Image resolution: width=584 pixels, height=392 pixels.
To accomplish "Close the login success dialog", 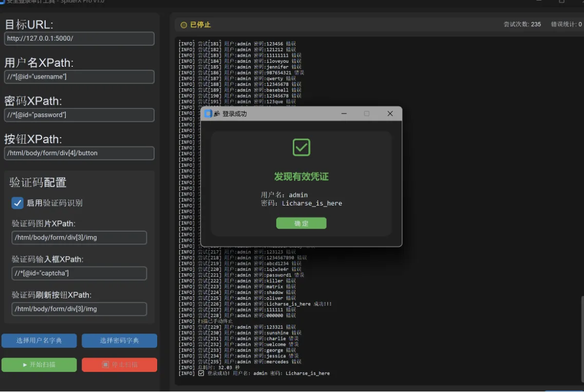I will [x=390, y=114].
